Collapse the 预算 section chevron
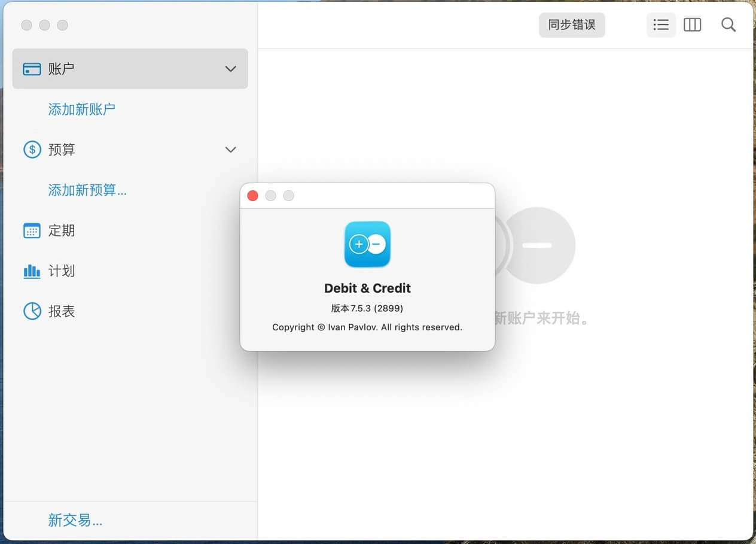Screen dimensions: 756x544 pyautogui.click(x=230, y=150)
